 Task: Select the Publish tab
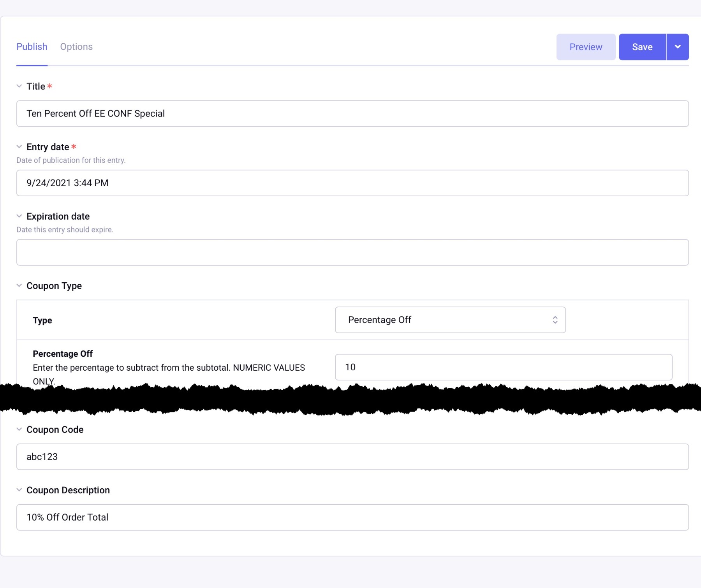tap(32, 47)
